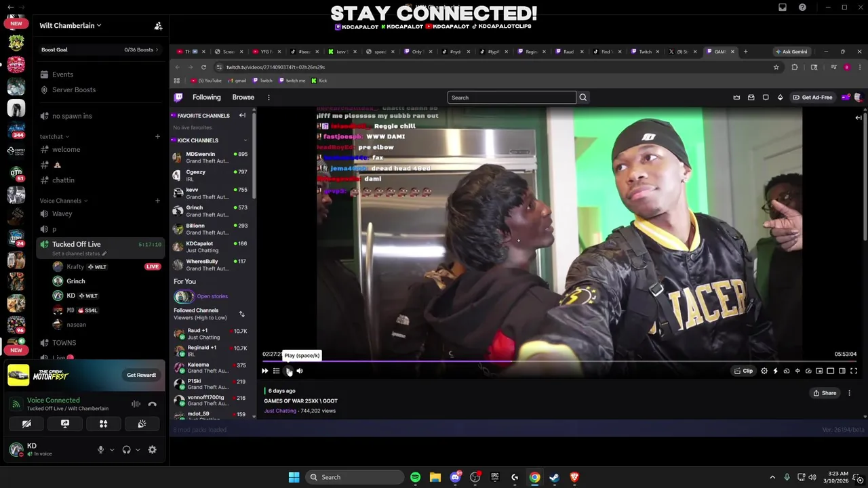The width and height of the screenshot is (868, 488).
Task: Switch to the Raud browser tab
Action: pos(568,52)
